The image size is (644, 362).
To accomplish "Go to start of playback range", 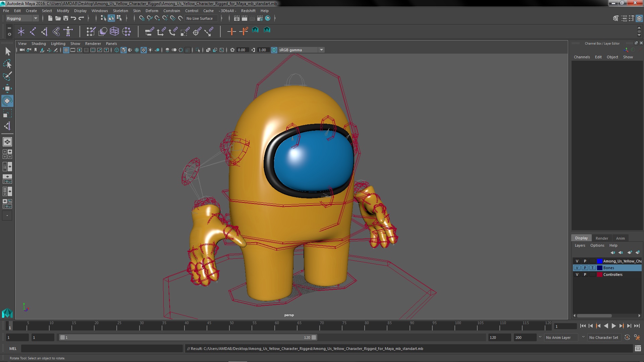I will [x=583, y=326].
